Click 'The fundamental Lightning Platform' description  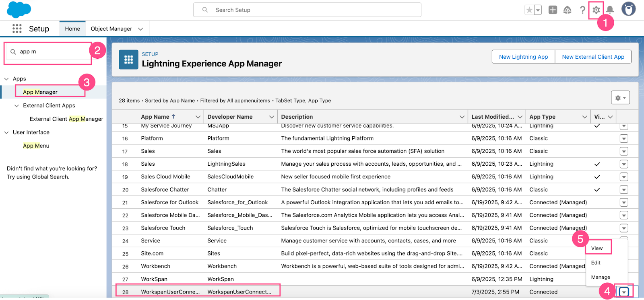point(327,138)
